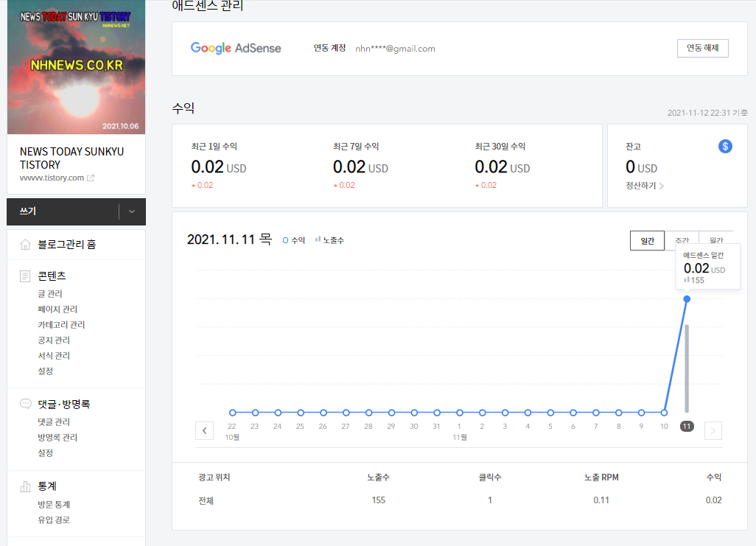Open 글 관리 menu item
Screen dimensions: 756x546
(x=50, y=294)
